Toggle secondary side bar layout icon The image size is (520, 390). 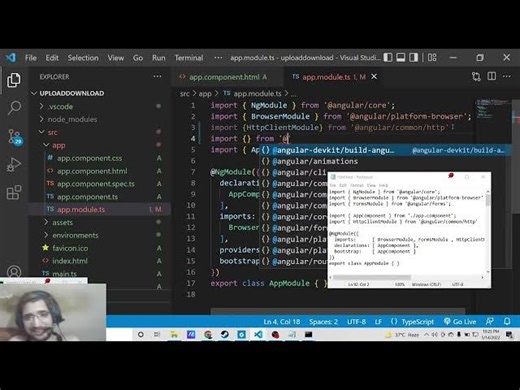(414, 58)
